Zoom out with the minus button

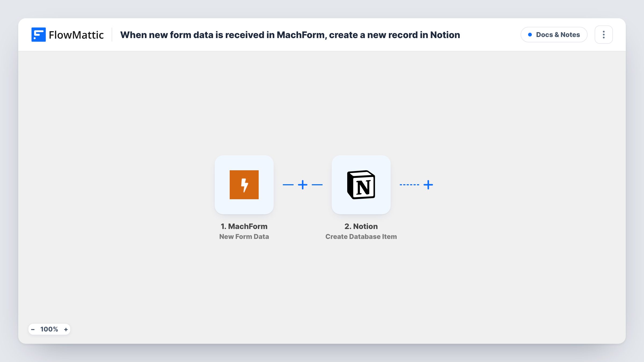33,329
